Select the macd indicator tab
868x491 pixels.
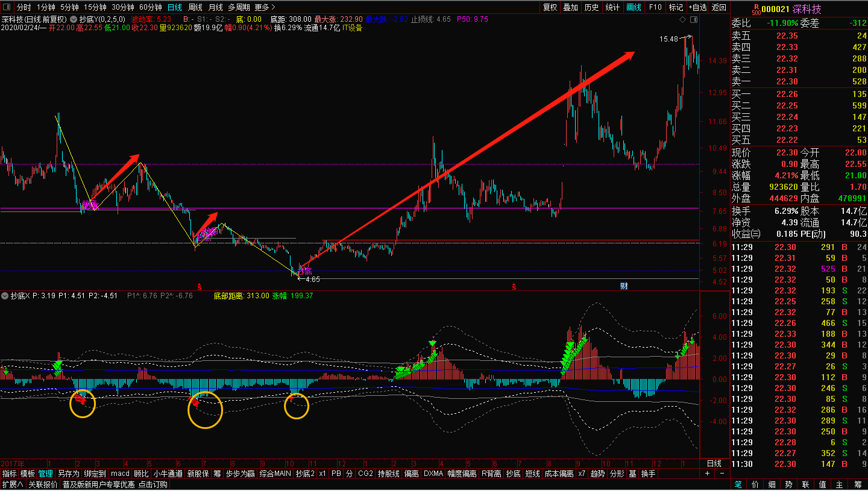[x=120, y=474]
